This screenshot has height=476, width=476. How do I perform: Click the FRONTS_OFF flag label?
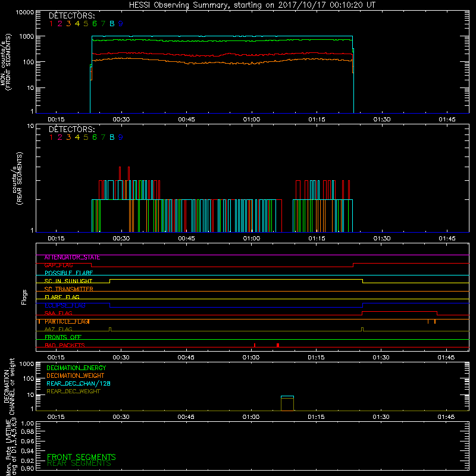pyautogui.click(x=63, y=337)
